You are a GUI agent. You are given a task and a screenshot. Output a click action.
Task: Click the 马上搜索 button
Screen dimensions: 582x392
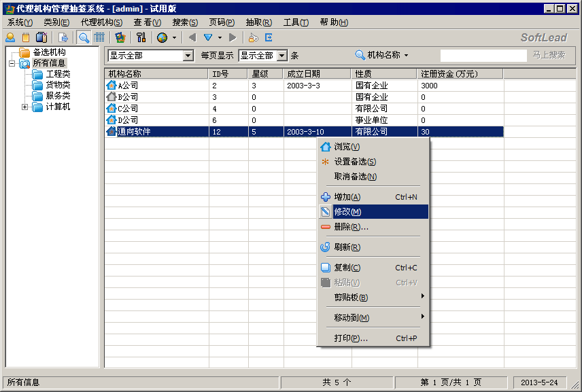click(x=549, y=55)
